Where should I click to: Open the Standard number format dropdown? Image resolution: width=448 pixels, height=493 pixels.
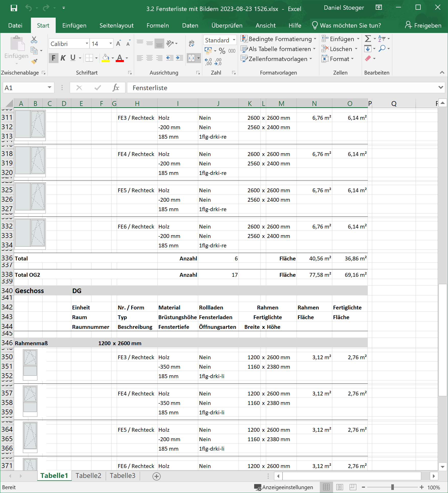(x=234, y=40)
